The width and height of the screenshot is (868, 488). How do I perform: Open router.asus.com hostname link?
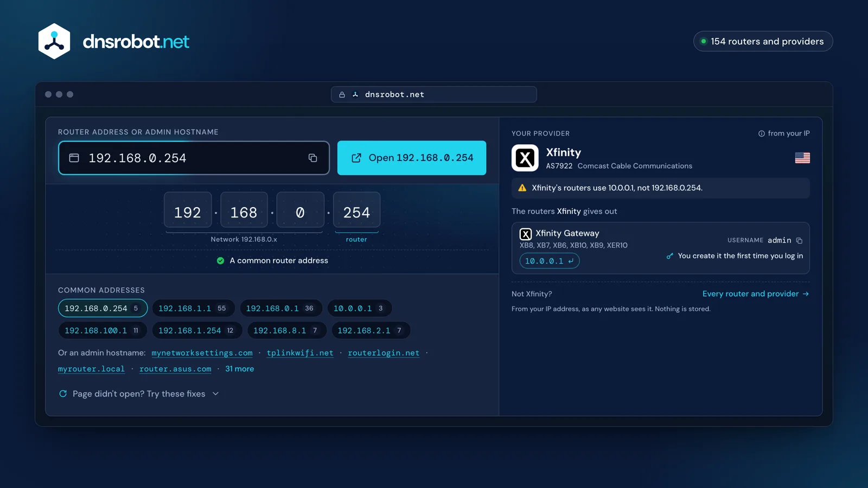coord(175,369)
